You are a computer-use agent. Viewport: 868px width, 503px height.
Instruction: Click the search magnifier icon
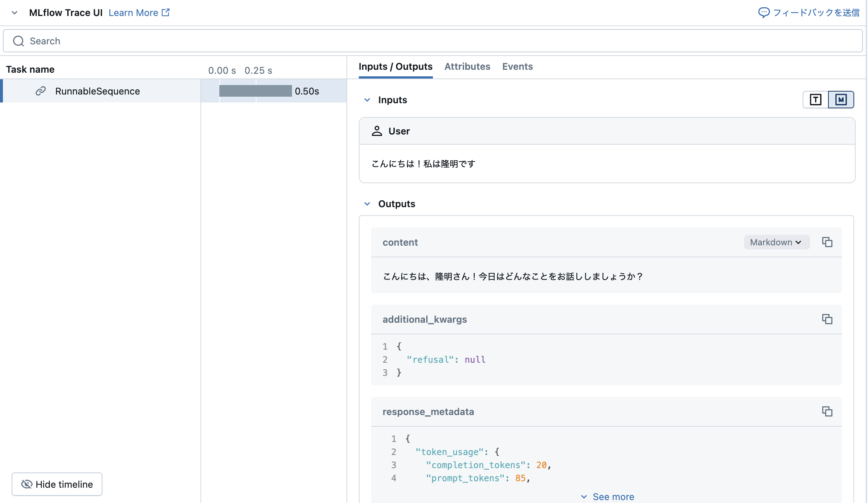point(19,41)
